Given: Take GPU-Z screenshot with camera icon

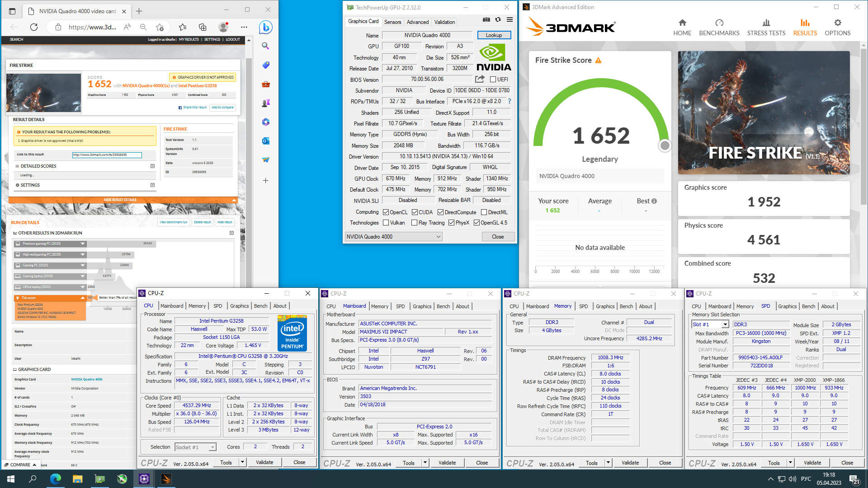Looking at the screenshot, I should [486, 20].
